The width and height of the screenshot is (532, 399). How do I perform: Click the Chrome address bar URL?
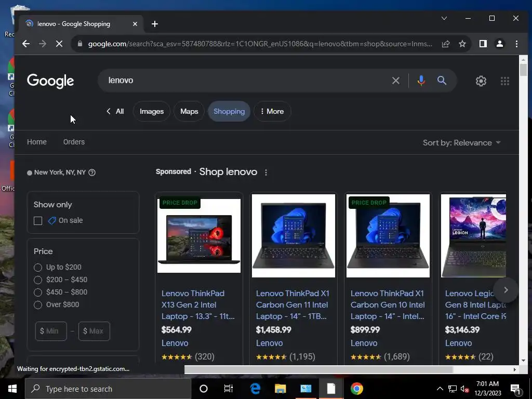tap(260, 44)
